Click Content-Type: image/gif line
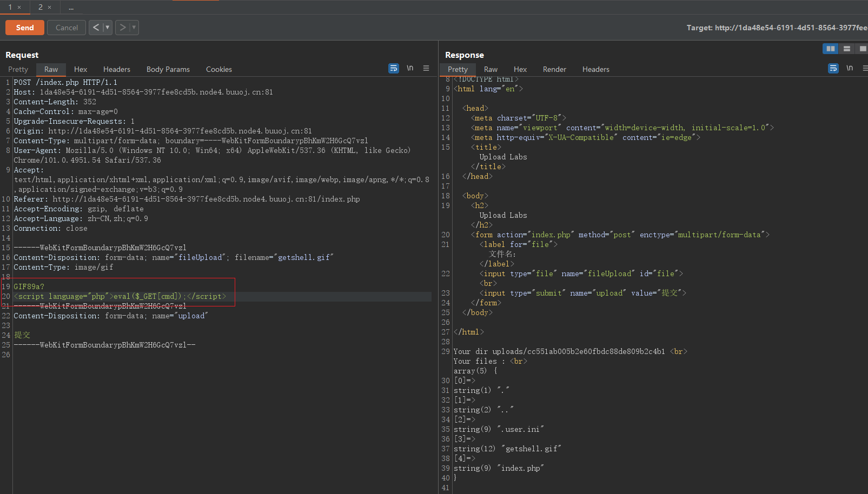This screenshot has height=494, width=868. pyautogui.click(x=63, y=267)
